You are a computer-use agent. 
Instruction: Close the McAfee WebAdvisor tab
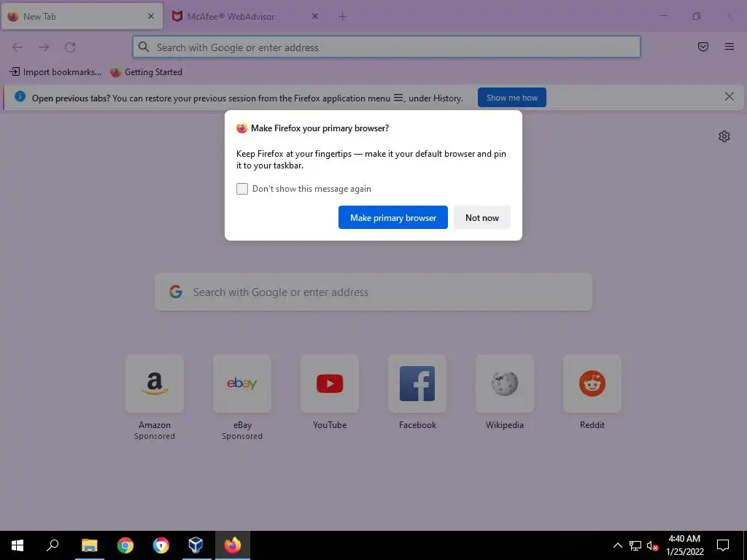(314, 16)
